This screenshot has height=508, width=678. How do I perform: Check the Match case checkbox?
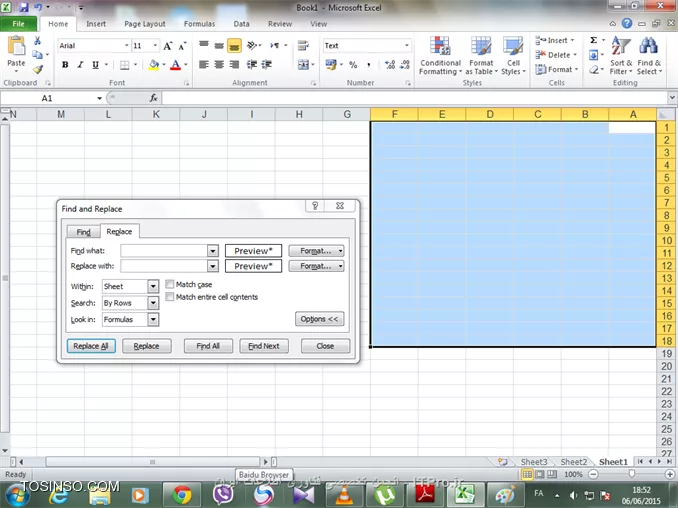170,284
